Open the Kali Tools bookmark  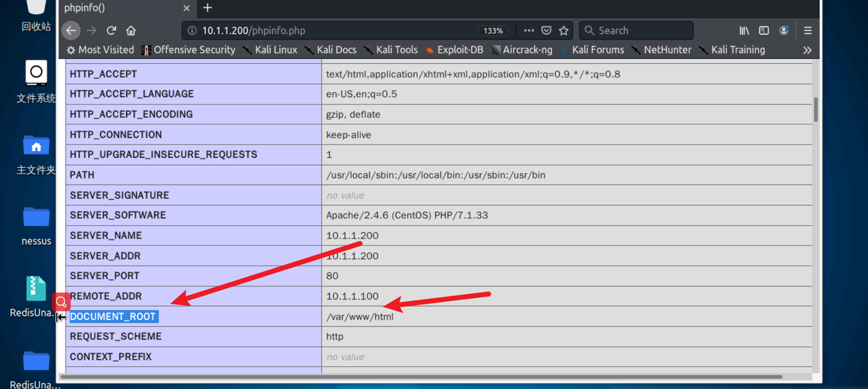pyautogui.click(x=391, y=50)
